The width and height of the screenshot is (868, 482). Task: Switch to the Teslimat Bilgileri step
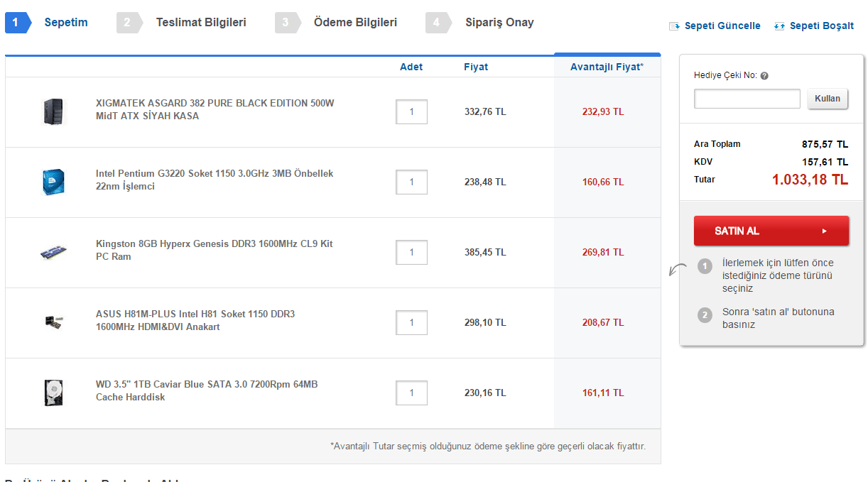click(201, 23)
